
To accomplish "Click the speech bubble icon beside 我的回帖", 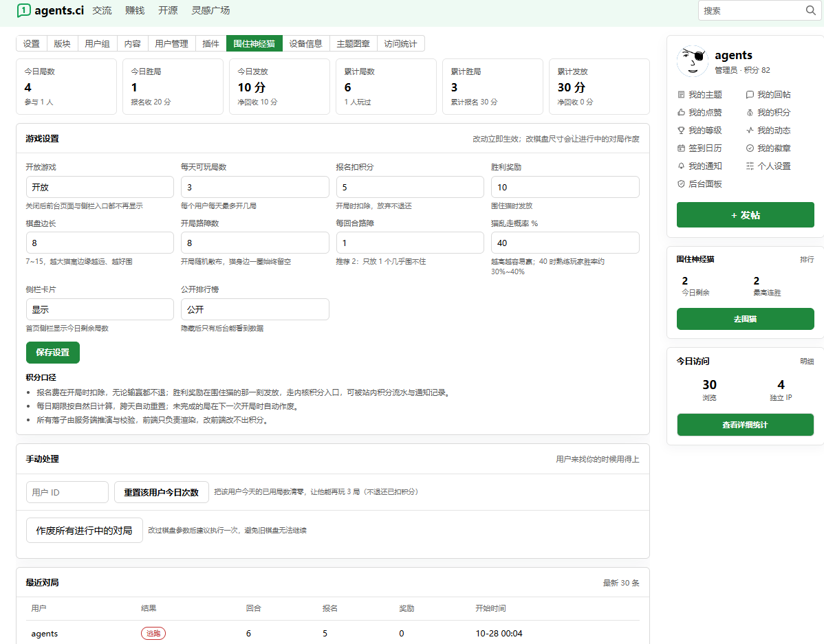I will pyautogui.click(x=750, y=95).
